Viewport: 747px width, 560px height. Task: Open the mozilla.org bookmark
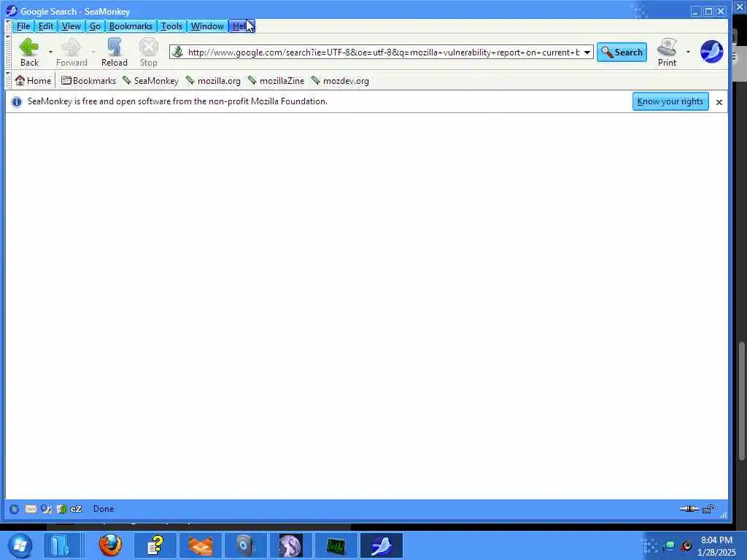pyautogui.click(x=213, y=81)
